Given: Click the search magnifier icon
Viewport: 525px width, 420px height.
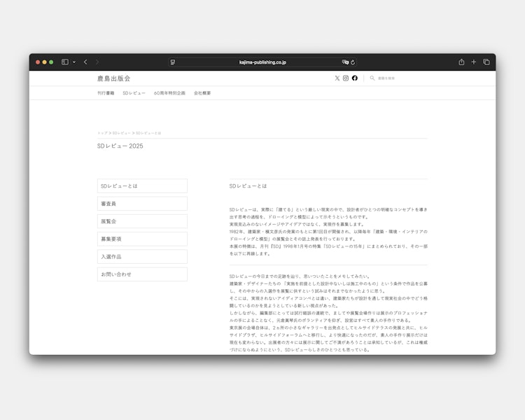Looking at the screenshot, I should [372, 78].
